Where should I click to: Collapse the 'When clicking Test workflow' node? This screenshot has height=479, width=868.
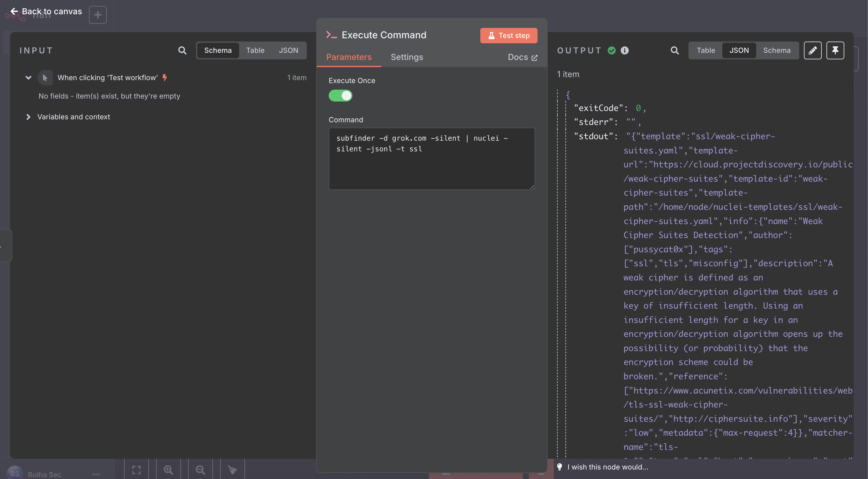[x=28, y=78]
